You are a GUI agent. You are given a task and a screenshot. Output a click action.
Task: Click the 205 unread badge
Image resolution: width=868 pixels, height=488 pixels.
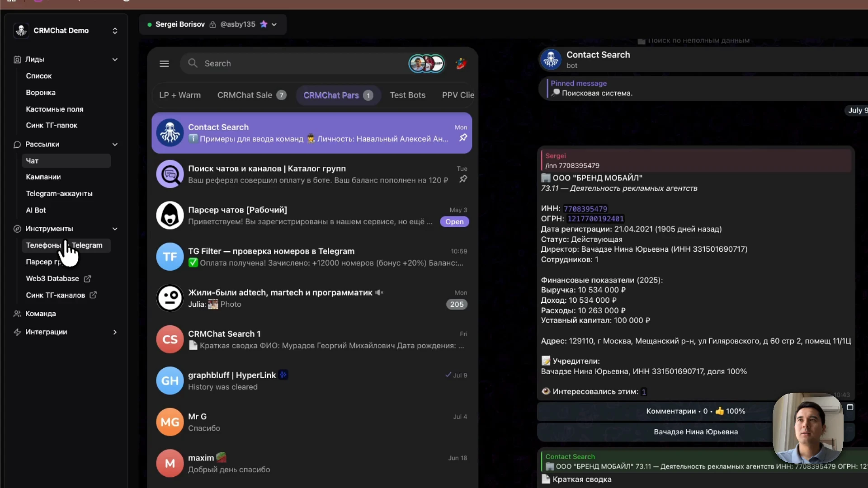click(x=457, y=305)
